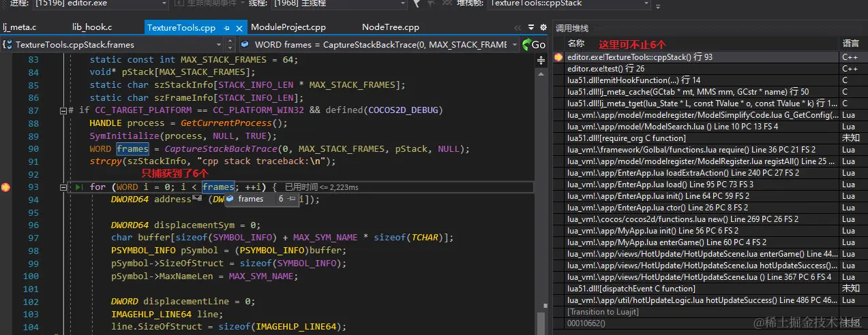The height and width of the screenshot is (335, 868).
Task: Select frame lua51.dll!emitHookFunction(...) 行 14
Action: (x=710, y=80)
